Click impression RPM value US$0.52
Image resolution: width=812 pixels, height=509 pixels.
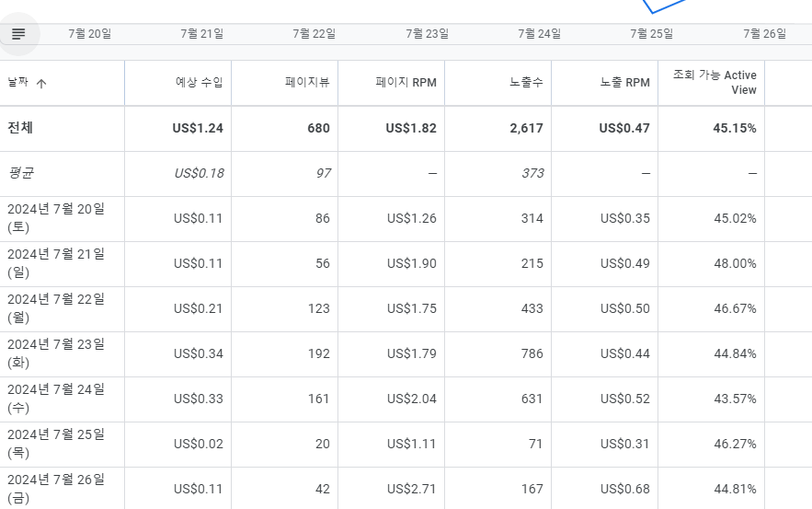click(625, 399)
